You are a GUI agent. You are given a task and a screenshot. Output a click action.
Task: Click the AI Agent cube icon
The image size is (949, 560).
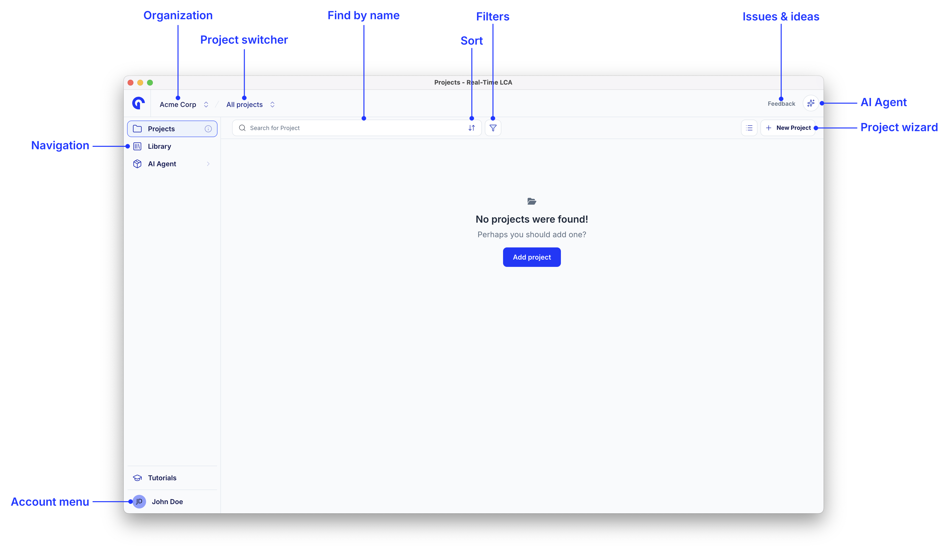pyautogui.click(x=137, y=164)
